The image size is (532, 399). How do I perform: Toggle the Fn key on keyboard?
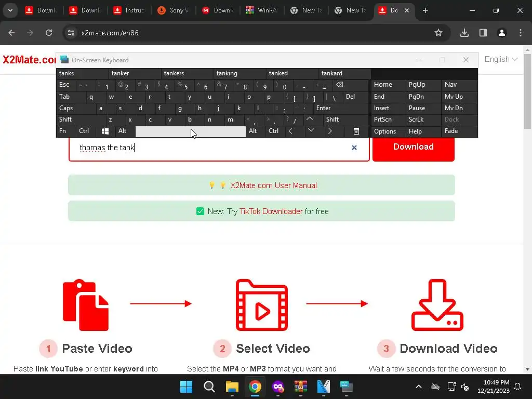tap(66, 131)
